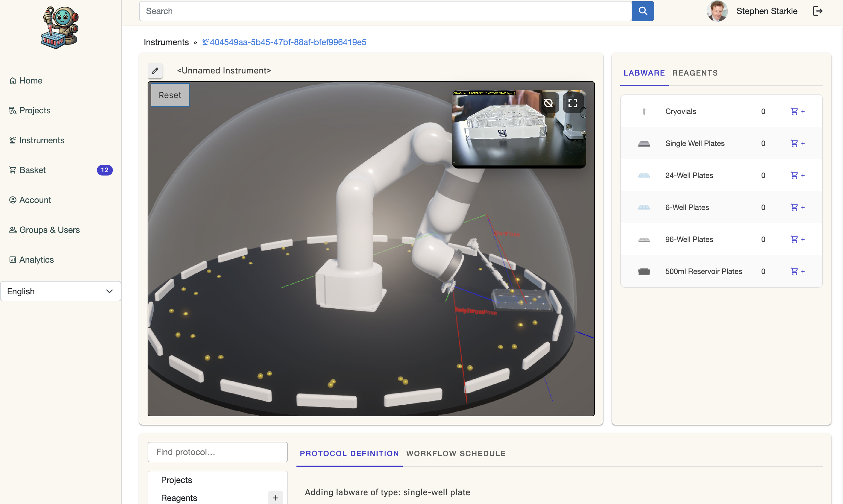Open Basket in the sidebar
843x504 pixels.
point(32,170)
